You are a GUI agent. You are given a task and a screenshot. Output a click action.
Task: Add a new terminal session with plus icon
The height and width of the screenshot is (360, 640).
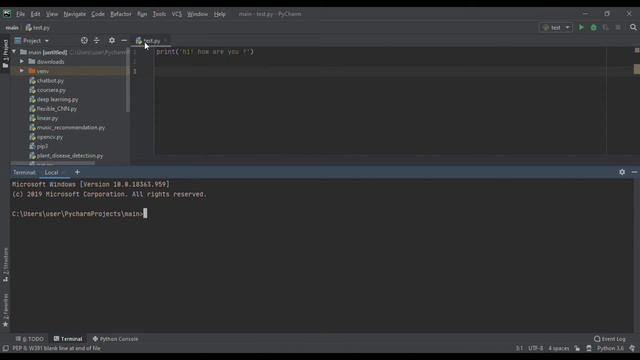click(x=77, y=172)
